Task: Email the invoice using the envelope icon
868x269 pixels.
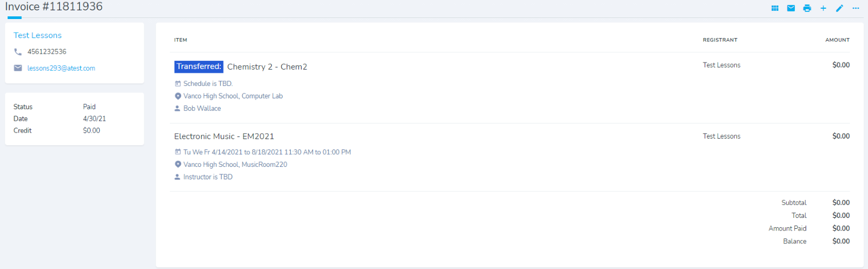Action: (791, 8)
